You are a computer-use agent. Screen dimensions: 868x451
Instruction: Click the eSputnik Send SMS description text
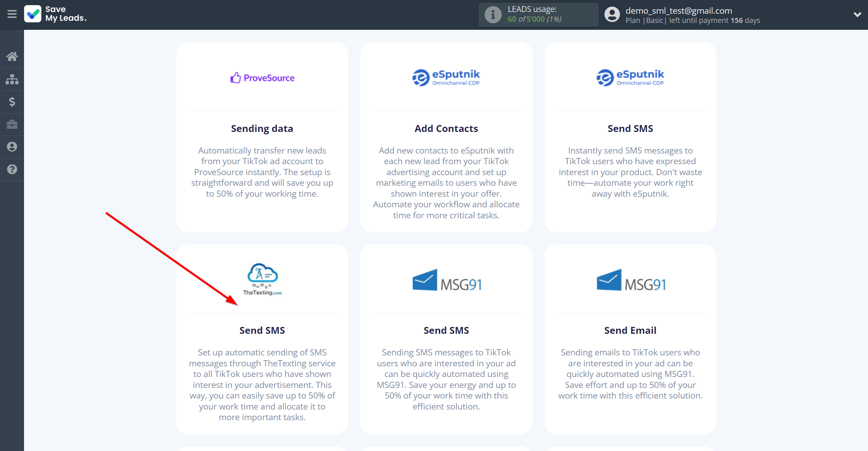[x=630, y=172]
